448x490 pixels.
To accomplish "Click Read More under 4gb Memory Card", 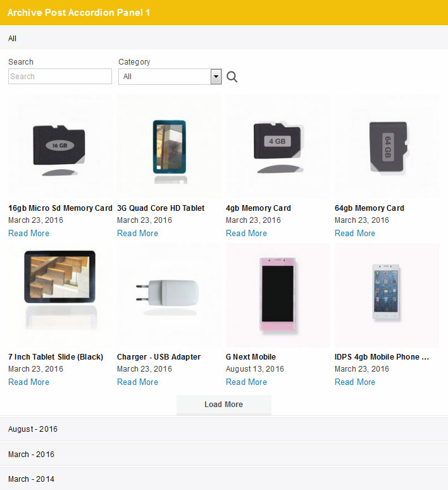I will (x=246, y=233).
